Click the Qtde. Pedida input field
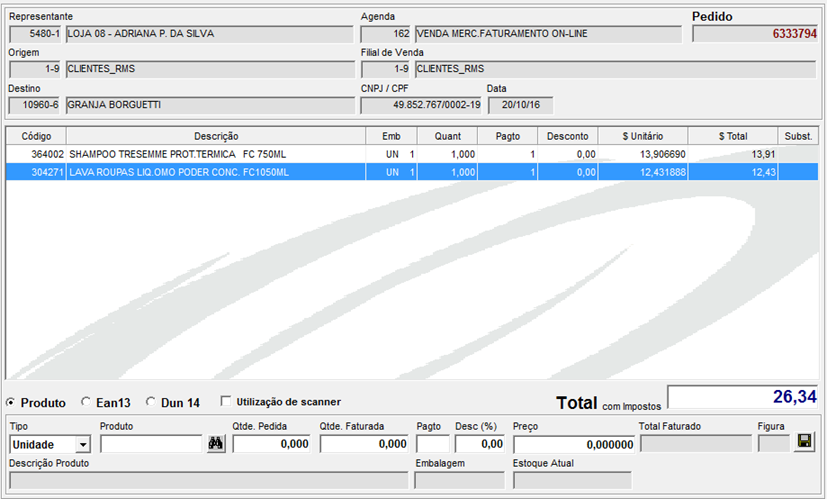The image size is (827, 499). tap(271, 444)
